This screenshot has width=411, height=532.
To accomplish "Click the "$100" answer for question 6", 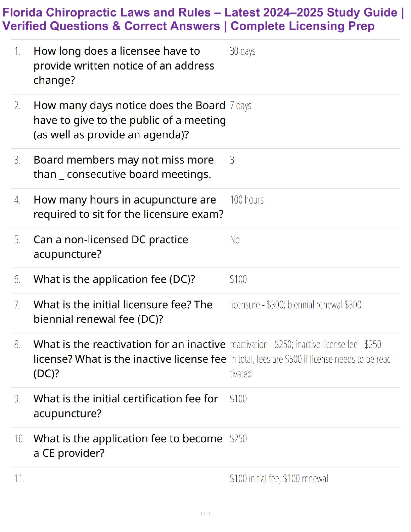I will tap(238, 279).
